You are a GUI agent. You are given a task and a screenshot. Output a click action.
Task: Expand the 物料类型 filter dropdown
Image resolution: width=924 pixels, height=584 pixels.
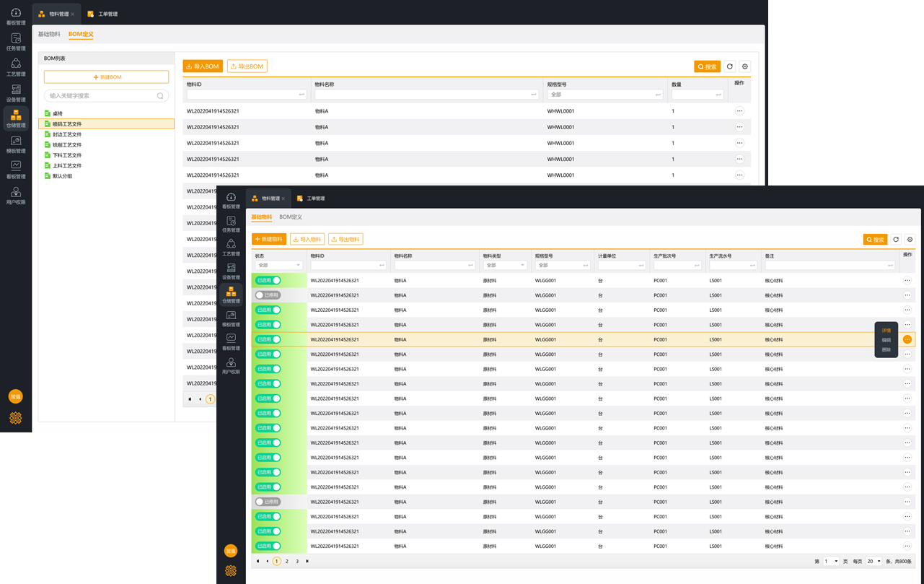click(504, 265)
